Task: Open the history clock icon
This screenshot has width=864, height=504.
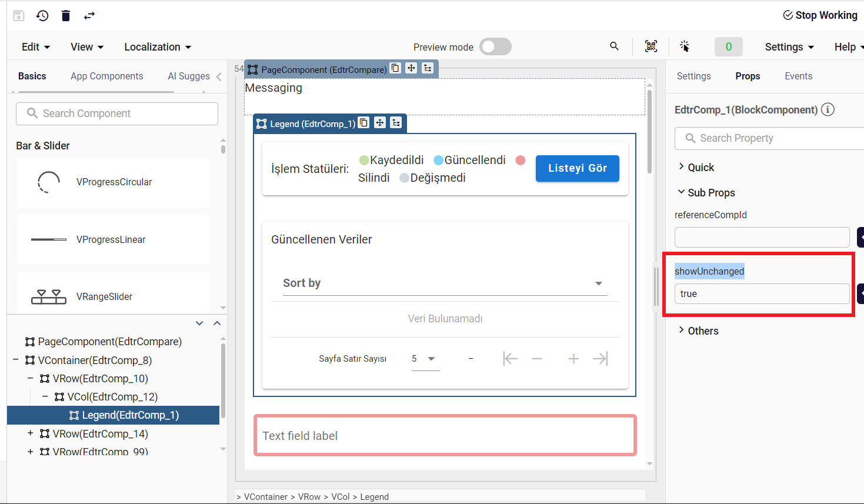Action: pyautogui.click(x=42, y=16)
